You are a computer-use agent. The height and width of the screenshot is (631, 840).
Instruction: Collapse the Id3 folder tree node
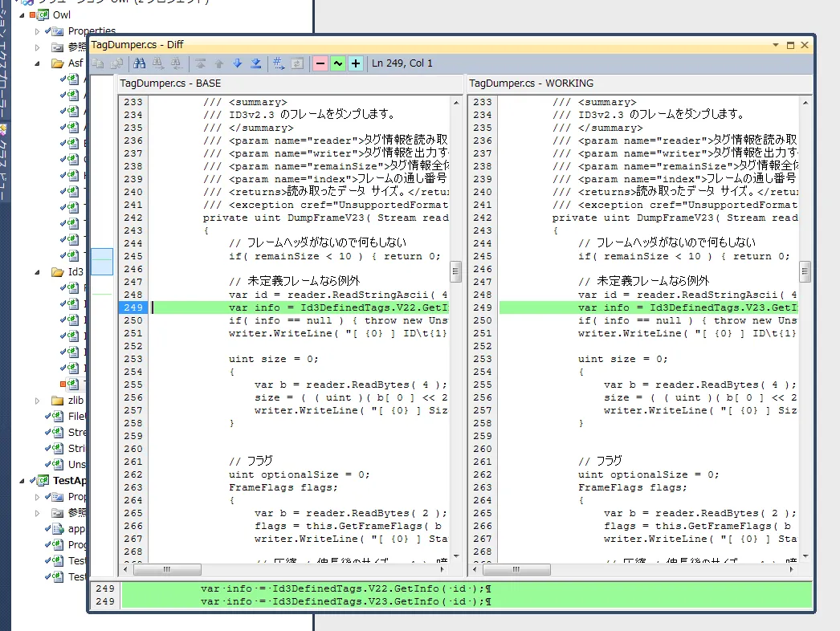tap(37, 271)
